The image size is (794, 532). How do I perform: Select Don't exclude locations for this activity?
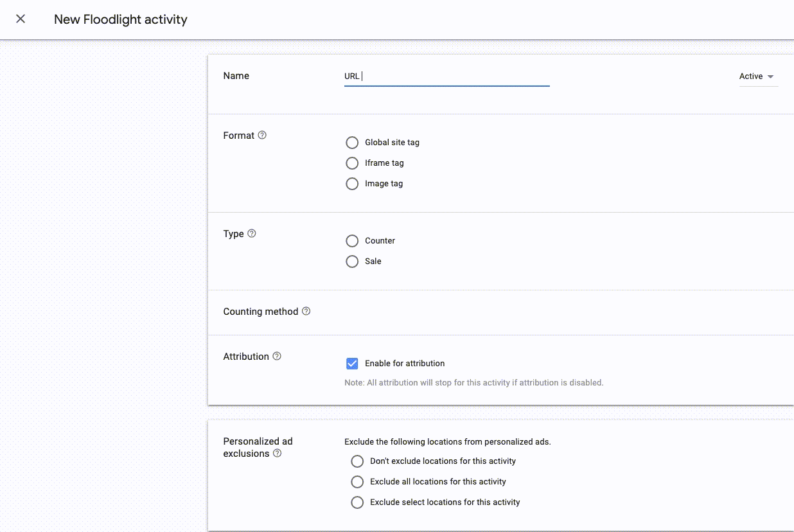click(357, 461)
